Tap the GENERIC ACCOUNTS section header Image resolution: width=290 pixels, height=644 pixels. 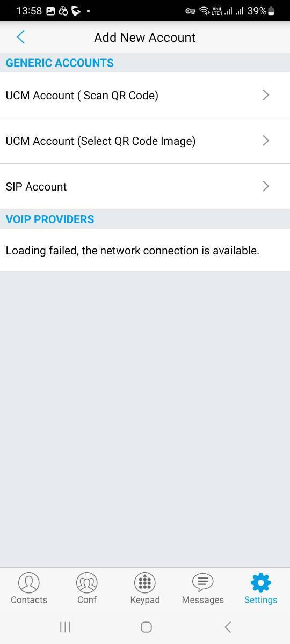[60, 63]
